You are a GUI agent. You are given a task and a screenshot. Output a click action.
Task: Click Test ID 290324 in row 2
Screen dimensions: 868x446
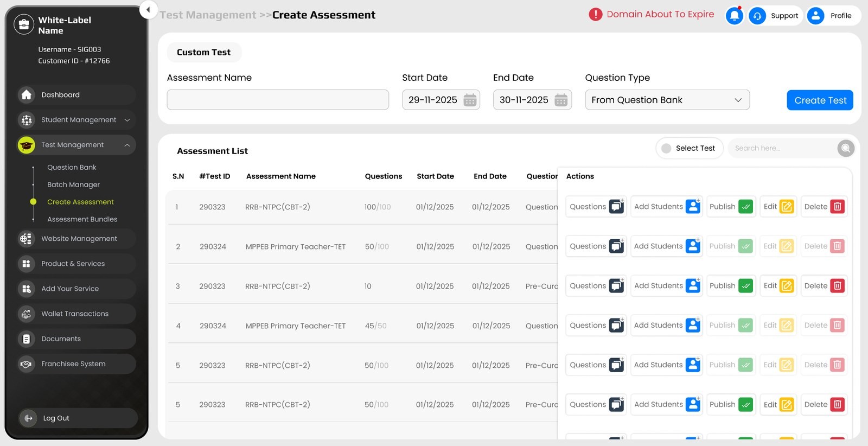click(x=213, y=247)
